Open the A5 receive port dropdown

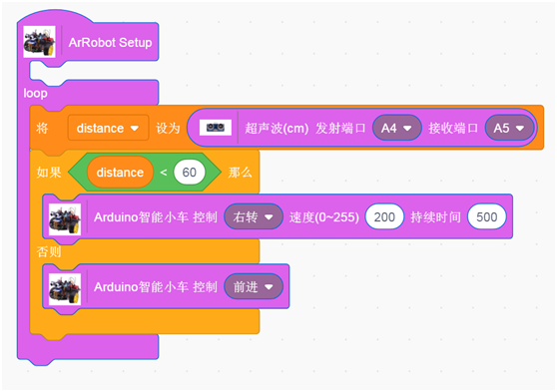tap(509, 128)
